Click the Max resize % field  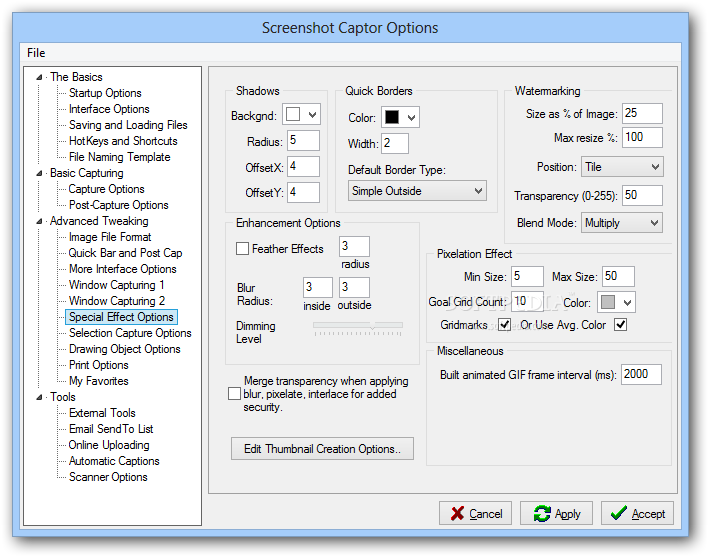coord(643,137)
